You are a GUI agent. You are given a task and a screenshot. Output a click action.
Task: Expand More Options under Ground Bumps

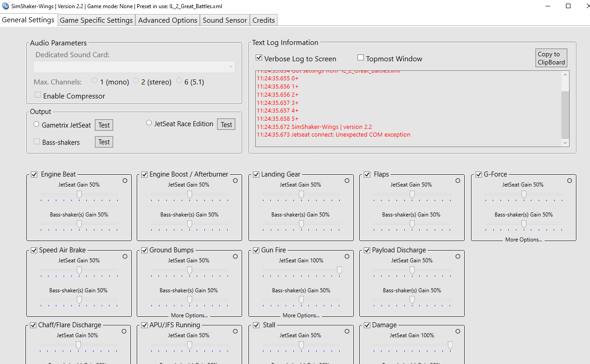189,315
